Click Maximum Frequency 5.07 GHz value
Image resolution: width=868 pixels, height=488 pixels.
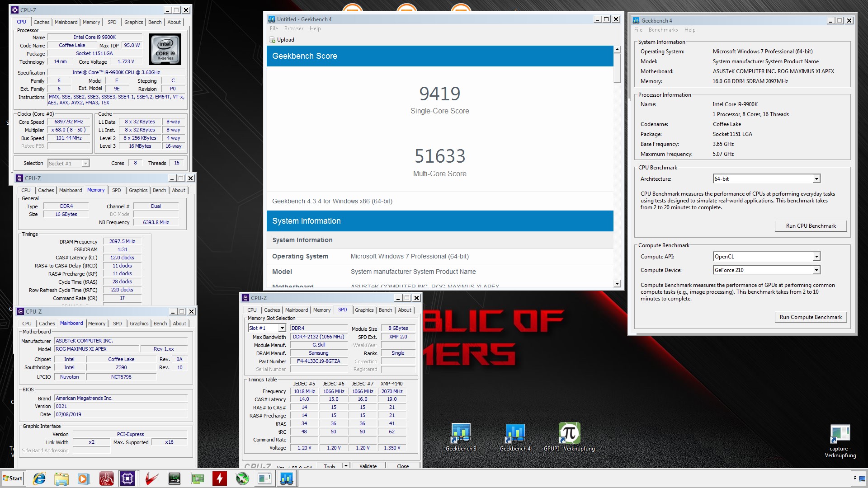click(723, 154)
